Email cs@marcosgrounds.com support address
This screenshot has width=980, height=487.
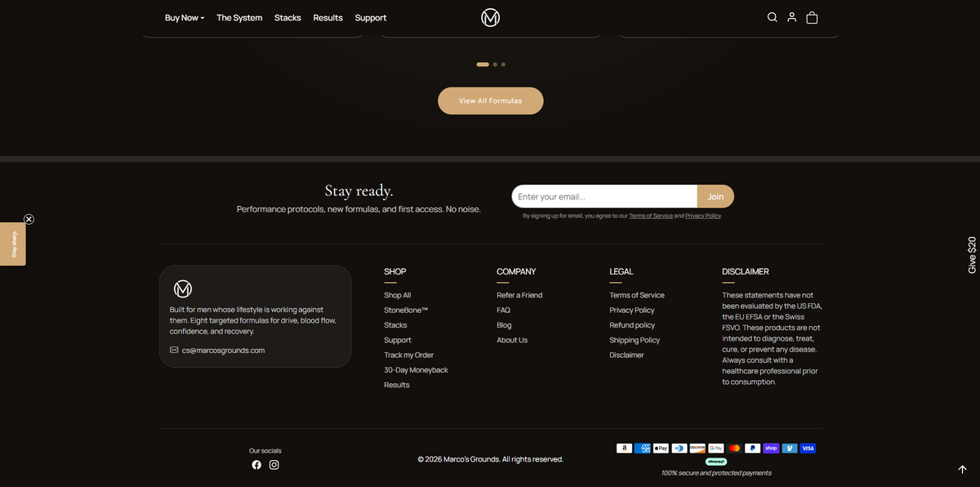coord(223,350)
